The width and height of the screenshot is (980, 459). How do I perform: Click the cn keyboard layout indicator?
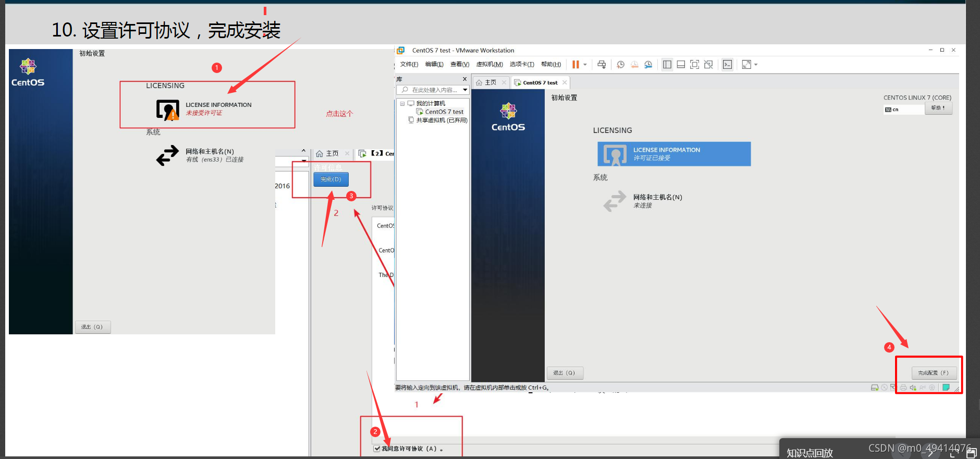point(903,110)
